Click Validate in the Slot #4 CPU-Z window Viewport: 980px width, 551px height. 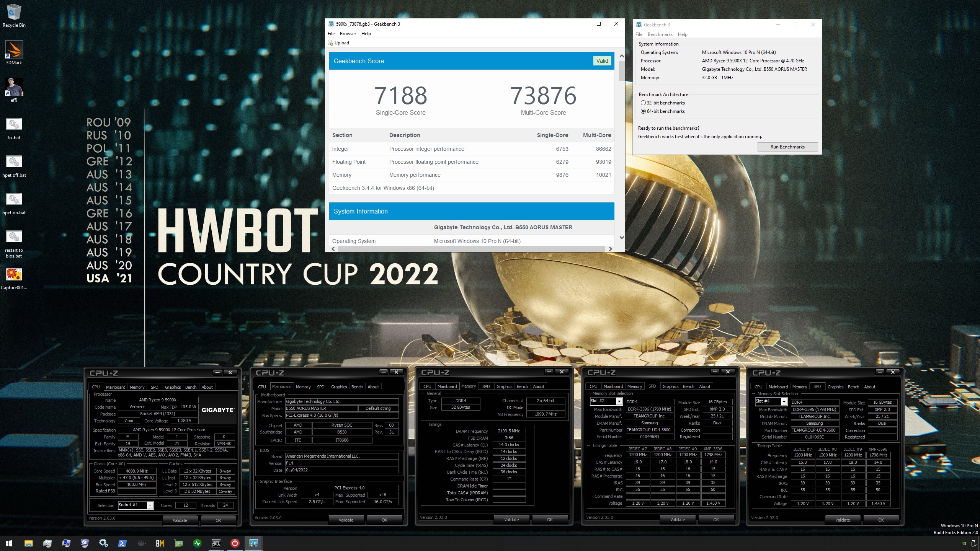(x=842, y=520)
